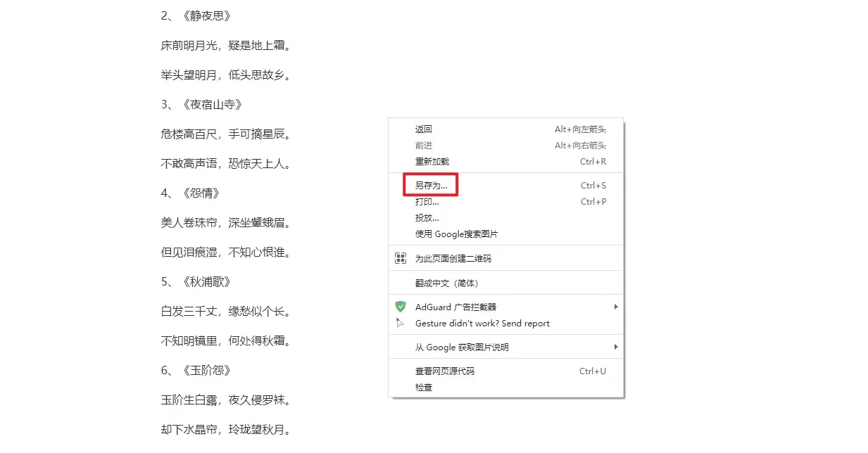Viewport: 868px width, 453px height.
Task: Click the title 4、《怨情》
Action: click(191, 193)
